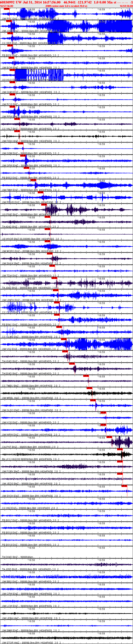Click red pick marker on CC TMBU trace
Viewport: 133px width, 644px height.
[x=86, y=376]
